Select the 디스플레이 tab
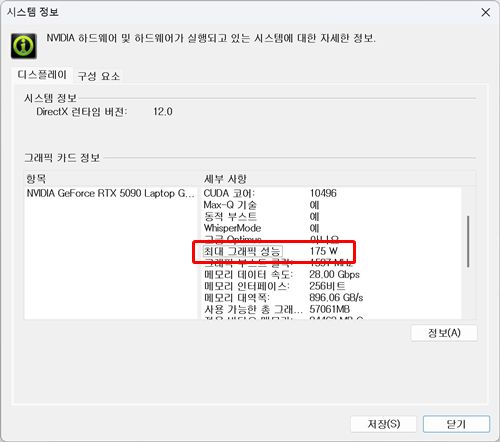The height and width of the screenshot is (442, 500). pos(42,75)
